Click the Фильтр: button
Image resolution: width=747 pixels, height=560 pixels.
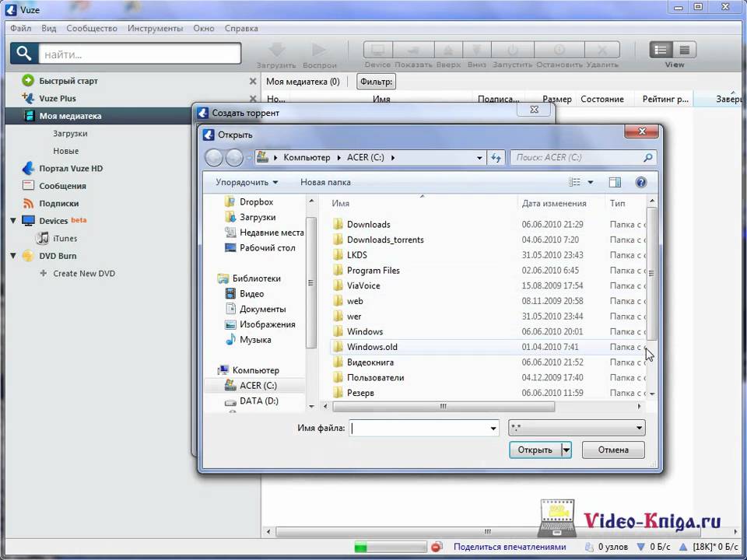[x=376, y=82]
